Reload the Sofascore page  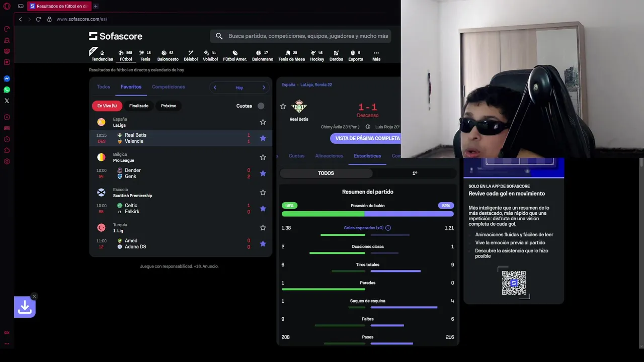pos(38,19)
